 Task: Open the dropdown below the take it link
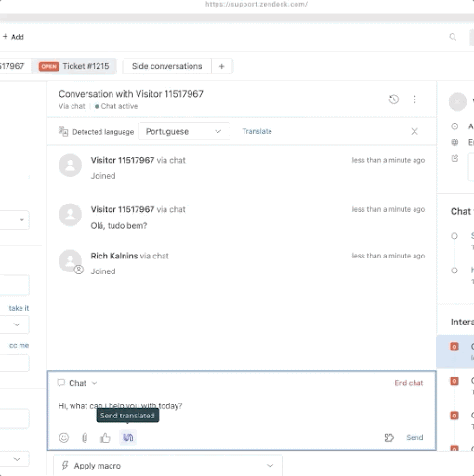[x=15, y=324]
